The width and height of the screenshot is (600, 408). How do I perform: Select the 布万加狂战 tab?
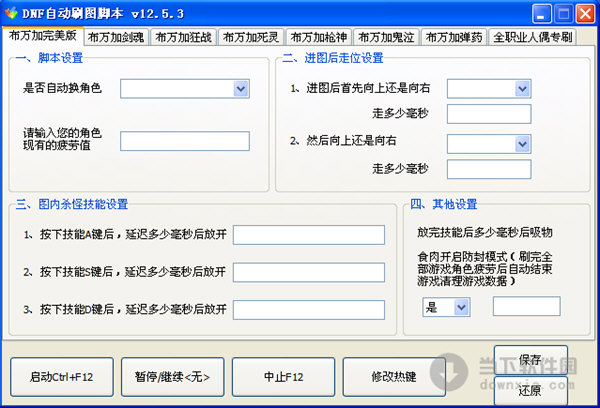[184, 37]
